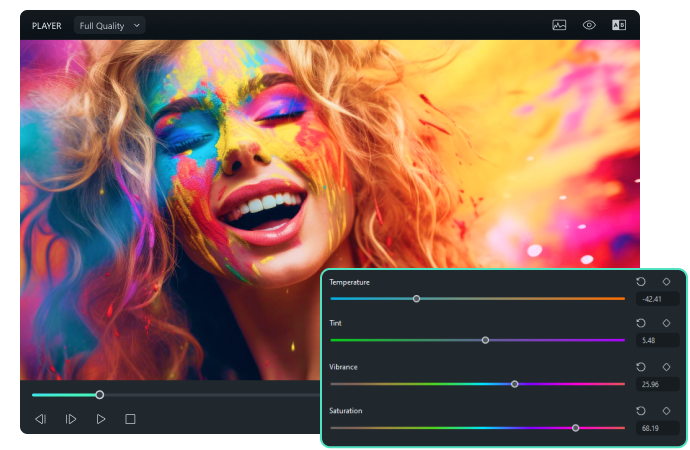The height and width of the screenshot is (450, 690).
Task: Open the Full Quality dropdown
Action: point(110,26)
